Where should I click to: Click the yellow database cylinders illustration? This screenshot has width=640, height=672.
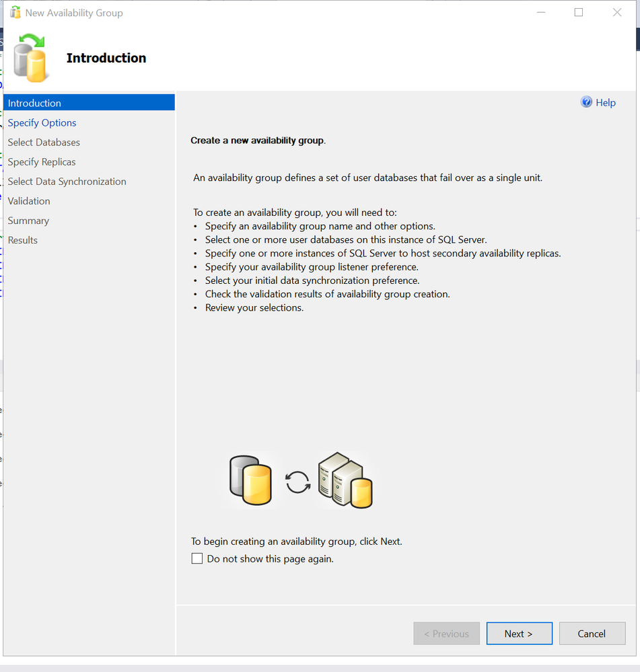pos(251,480)
